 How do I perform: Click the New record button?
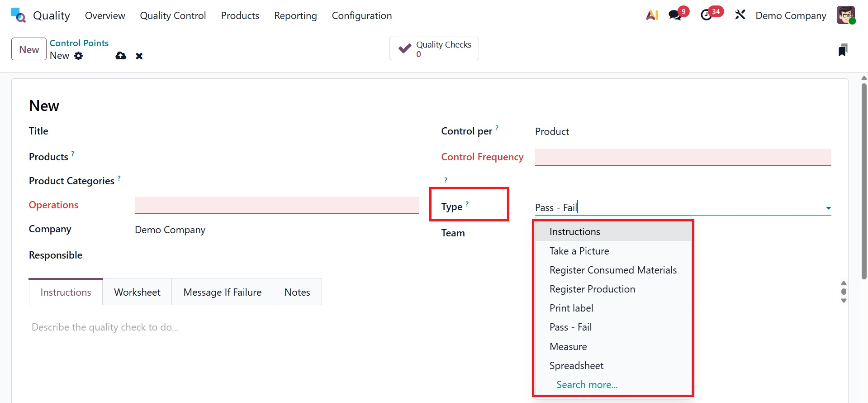click(29, 49)
